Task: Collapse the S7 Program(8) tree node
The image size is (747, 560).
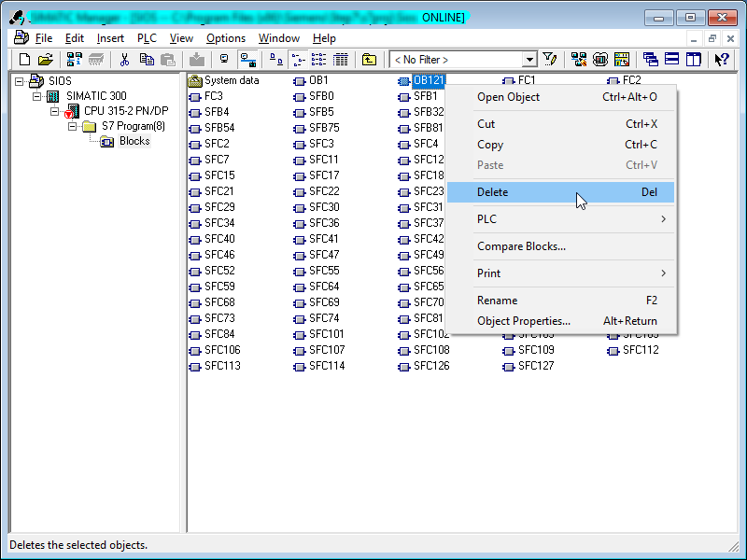Action: click(x=73, y=126)
